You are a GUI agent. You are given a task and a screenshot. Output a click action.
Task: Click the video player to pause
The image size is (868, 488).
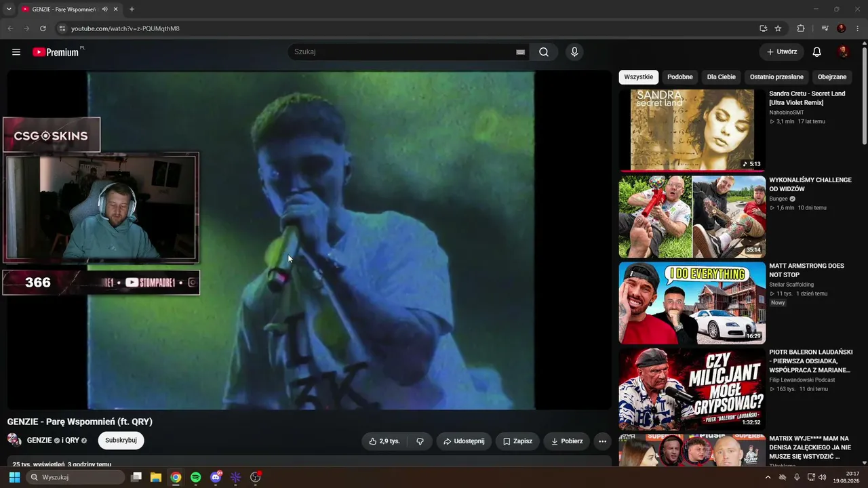[x=309, y=240]
